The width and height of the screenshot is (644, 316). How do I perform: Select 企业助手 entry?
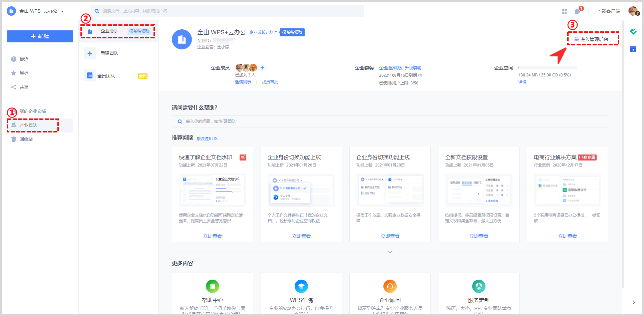[118, 31]
